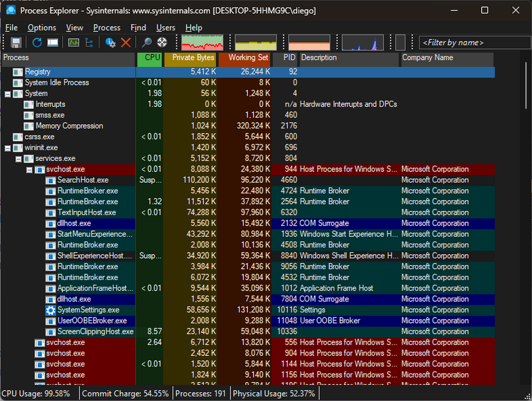Screen dimensions: 532x401
Task: Toggle the process tree view icon
Action: point(89,42)
